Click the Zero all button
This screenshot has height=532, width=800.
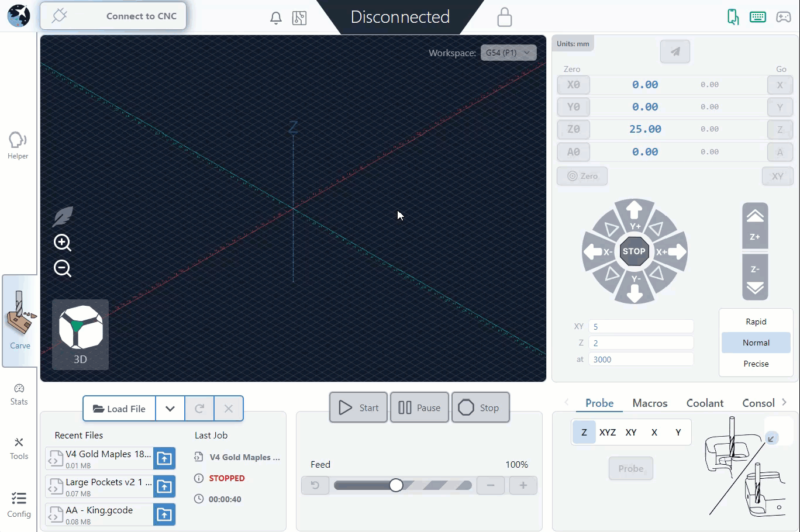pos(582,176)
